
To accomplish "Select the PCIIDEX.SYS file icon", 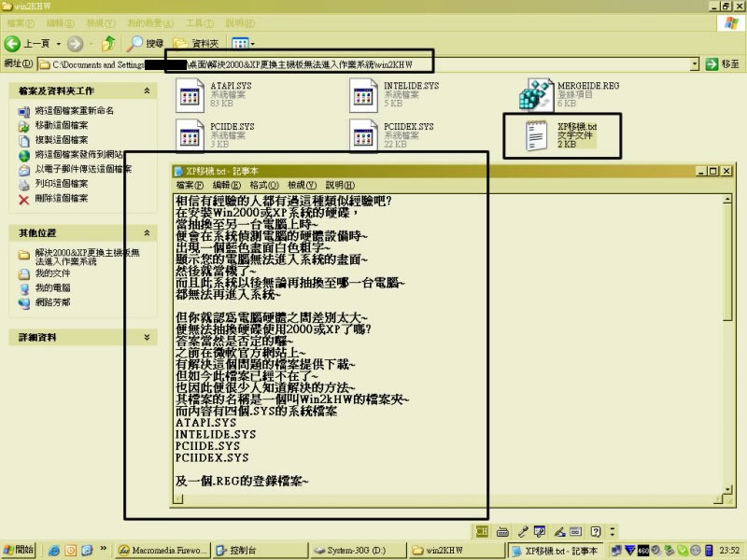I will (x=363, y=136).
